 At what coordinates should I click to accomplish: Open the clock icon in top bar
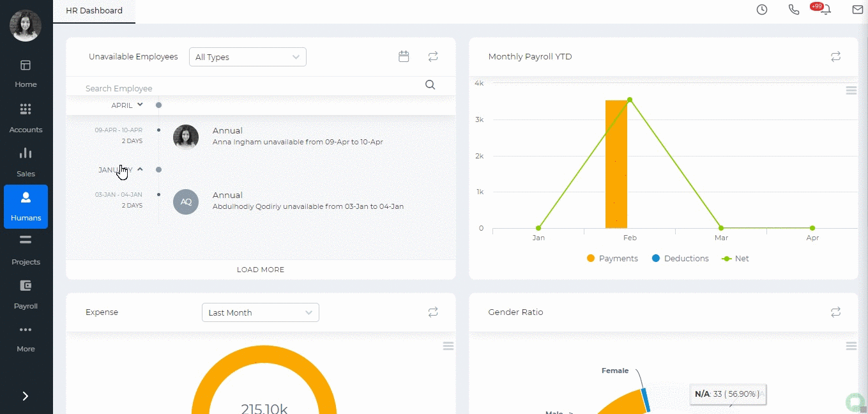click(762, 10)
